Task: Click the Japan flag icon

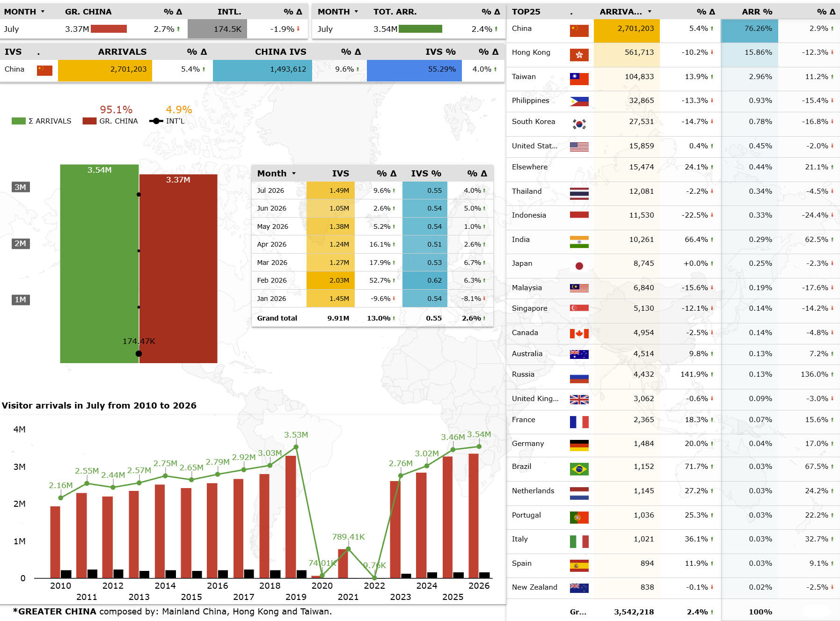Action: (579, 266)
